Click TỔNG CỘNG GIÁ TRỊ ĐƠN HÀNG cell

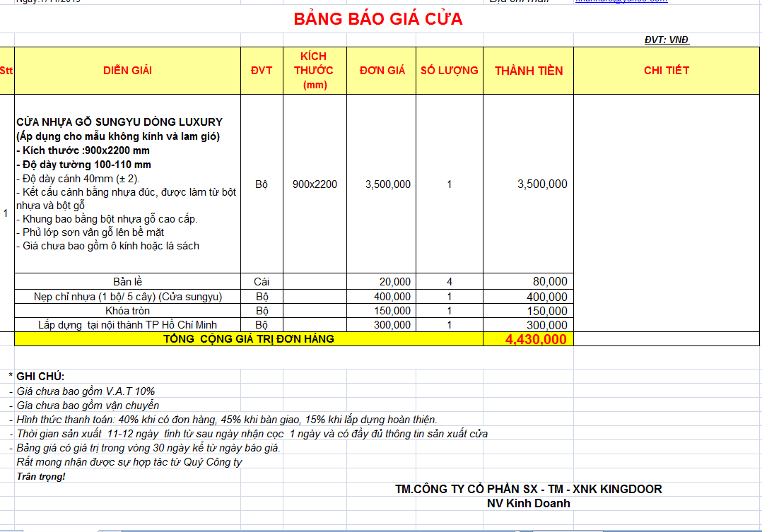click(249, 338)
